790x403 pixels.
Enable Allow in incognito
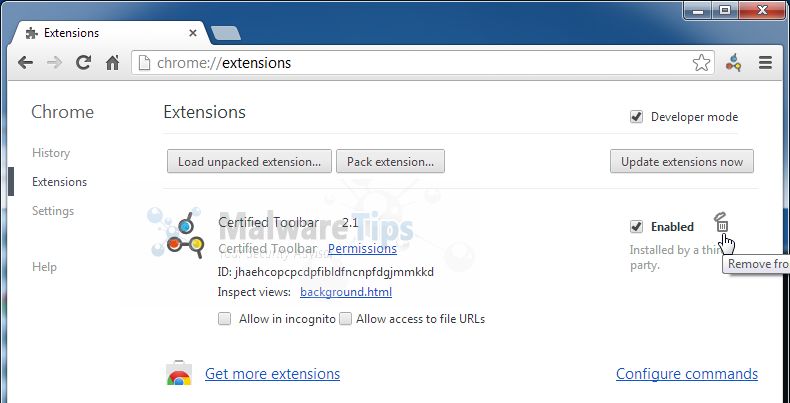click(x=224, y=319)
